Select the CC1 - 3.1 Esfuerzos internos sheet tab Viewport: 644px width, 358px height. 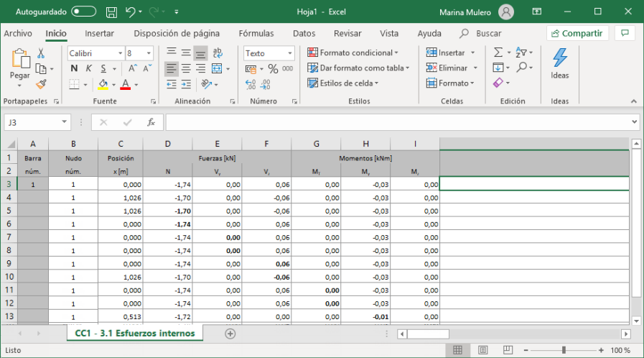pyautogui.click(x=135, y=334)
